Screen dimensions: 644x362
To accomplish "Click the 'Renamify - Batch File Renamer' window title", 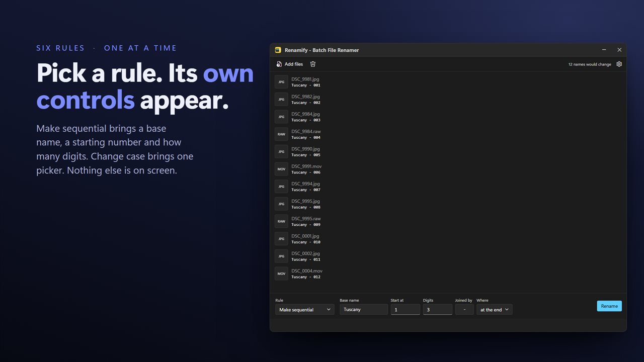I will coord(321,50).
